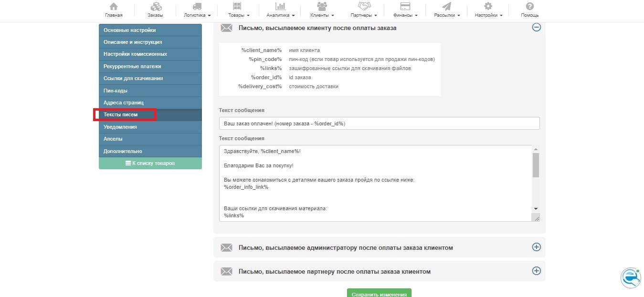Click the message subject input field
This screenshot has height=297, width=644.
pos(379,123)
